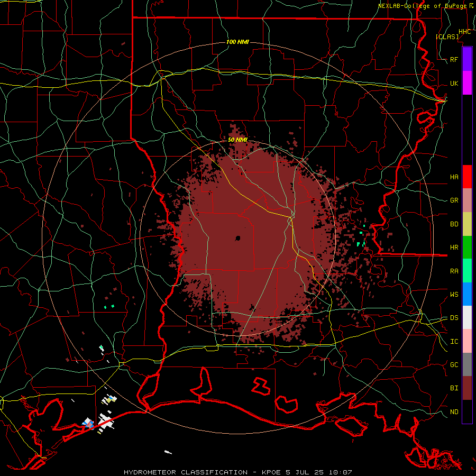Choose the blue WS legend swatch
This screenshot has width=476, height=476.
(467, 294)
